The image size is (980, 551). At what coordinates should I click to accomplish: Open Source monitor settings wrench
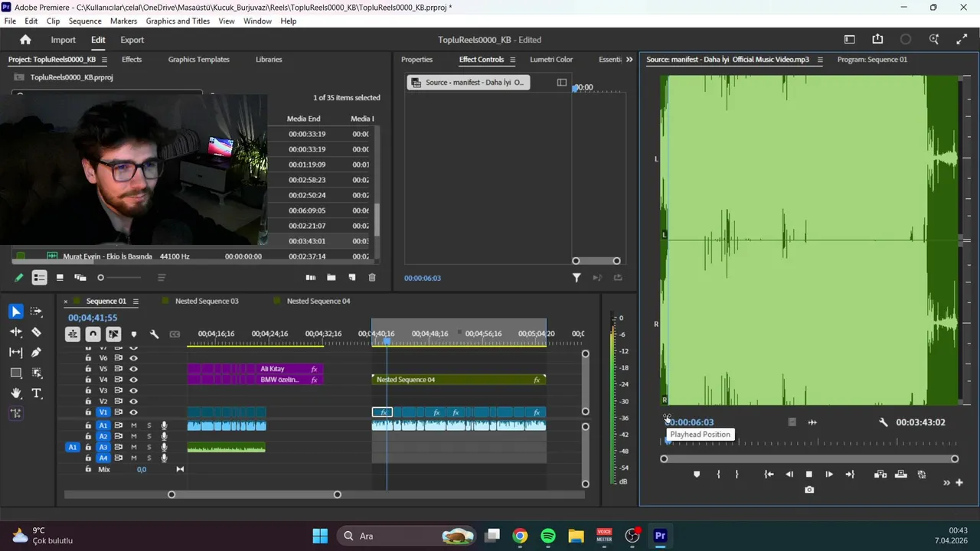point(883,422)
